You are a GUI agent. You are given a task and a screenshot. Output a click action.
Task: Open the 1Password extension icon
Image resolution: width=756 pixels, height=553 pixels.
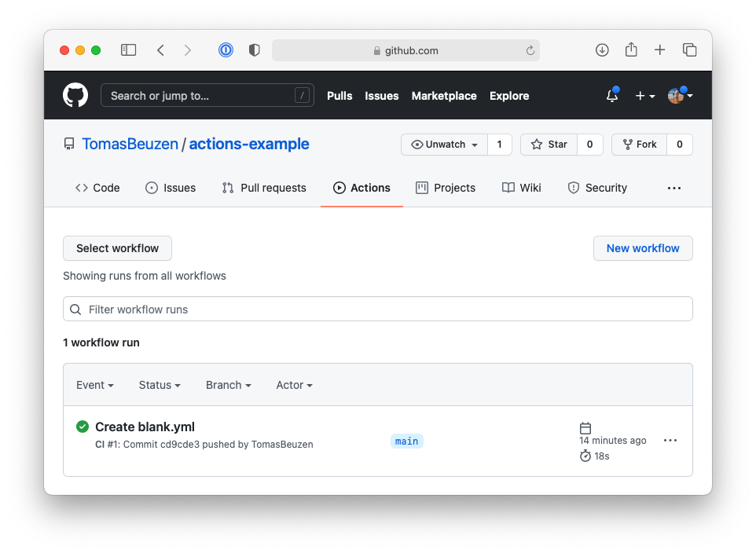click(226, 50)
